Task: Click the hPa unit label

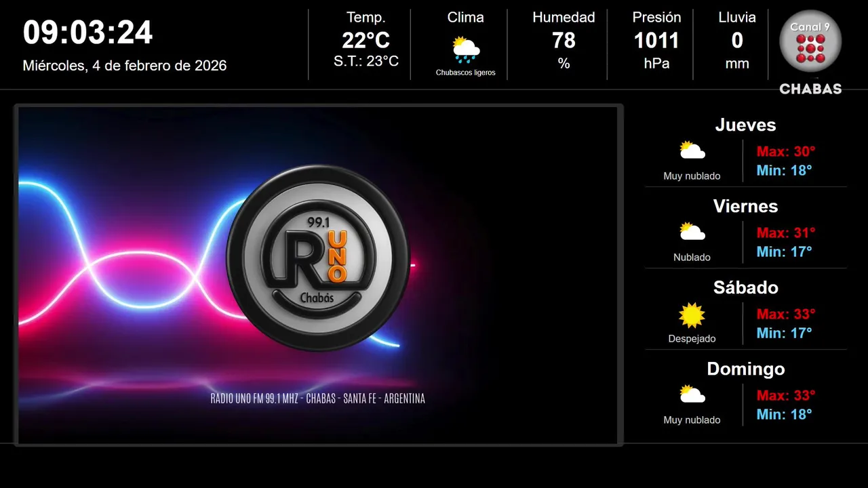Action: coord(656,64)
